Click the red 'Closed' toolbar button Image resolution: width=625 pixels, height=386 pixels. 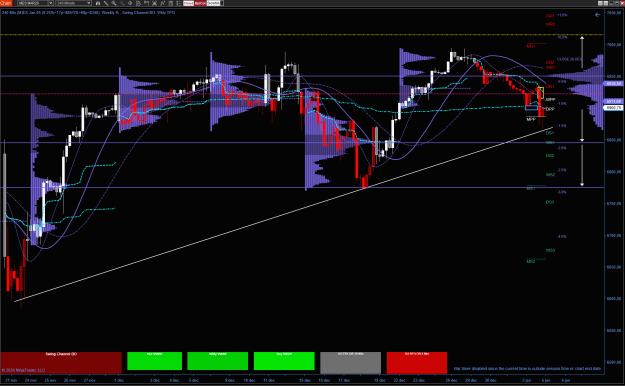click(x=188, y=3)
